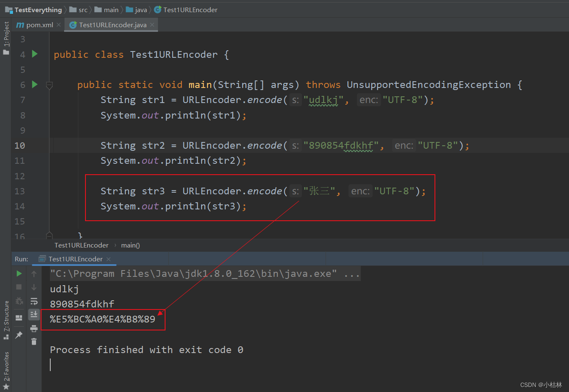Select the Test1URLEncoder run tab
The width and height of the screenshot is (569, 392).
pyautogui.click(x=74, y=259)
